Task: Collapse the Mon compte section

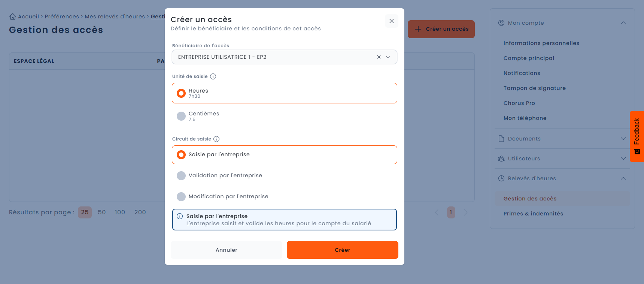Action: (623, 23)
